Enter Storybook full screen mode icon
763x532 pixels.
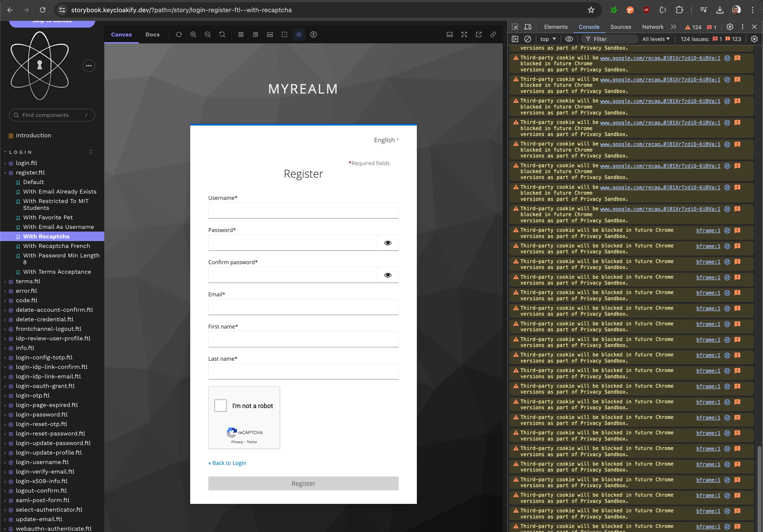(464, 34)
